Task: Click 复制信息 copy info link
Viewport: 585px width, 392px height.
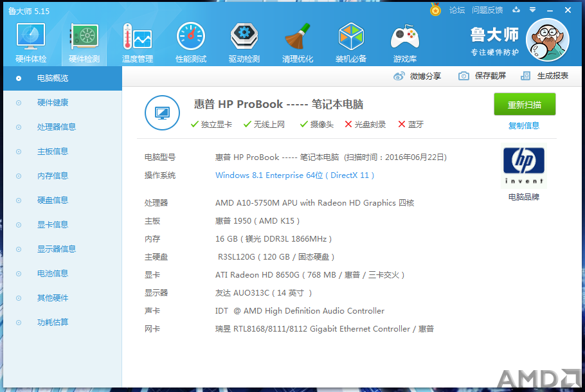Action: [x=524, y=126]
